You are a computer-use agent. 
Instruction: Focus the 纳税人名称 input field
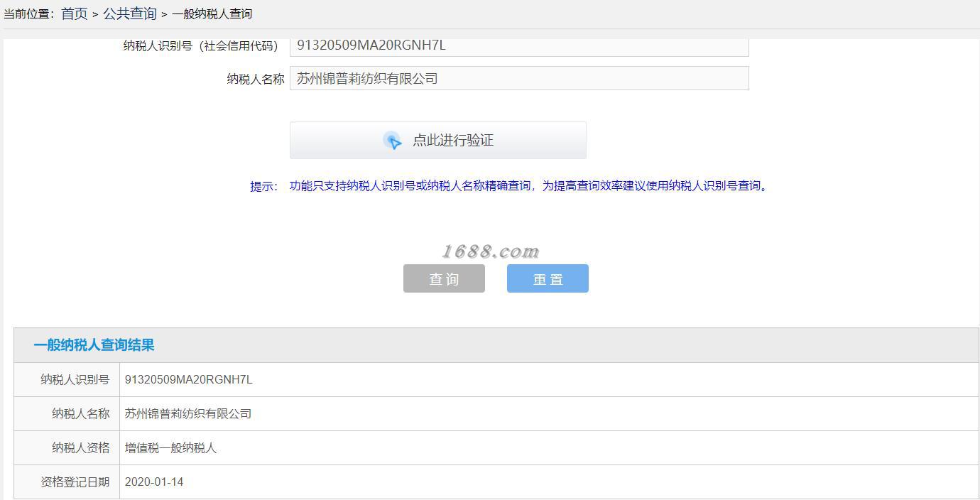pyautogui.click(x=519, y=78)
